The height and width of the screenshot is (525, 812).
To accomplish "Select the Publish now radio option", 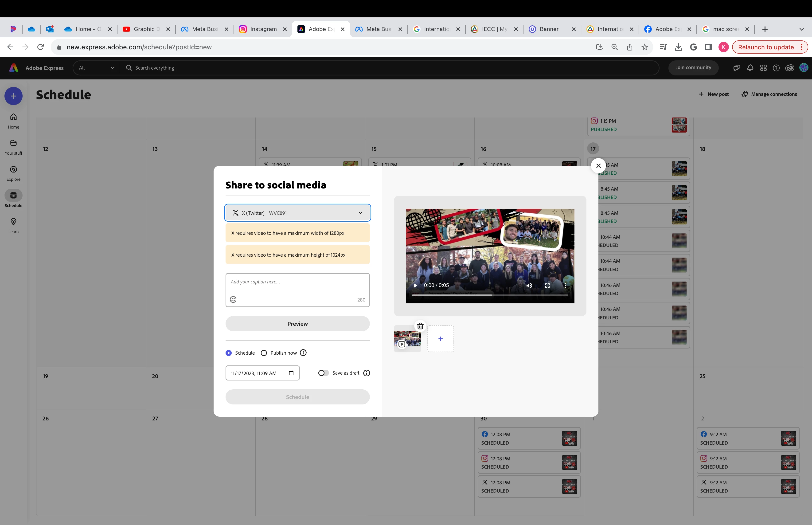I will tap(264, 353).
